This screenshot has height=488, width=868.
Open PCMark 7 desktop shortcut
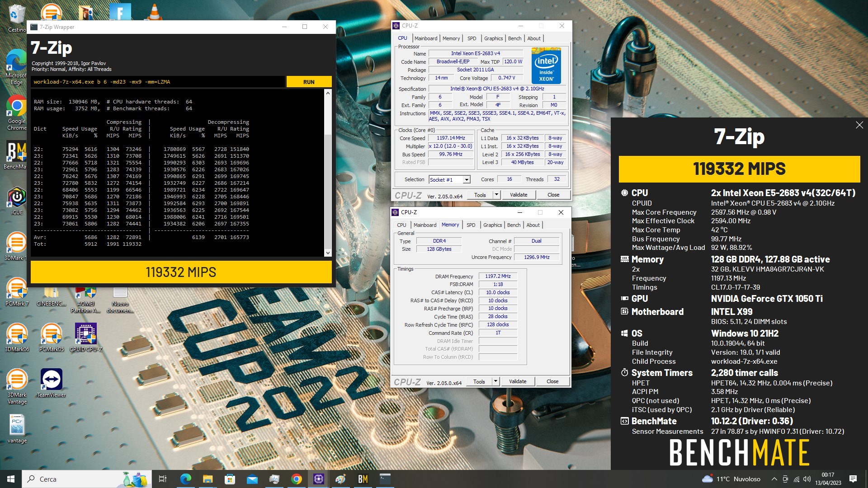17,292
